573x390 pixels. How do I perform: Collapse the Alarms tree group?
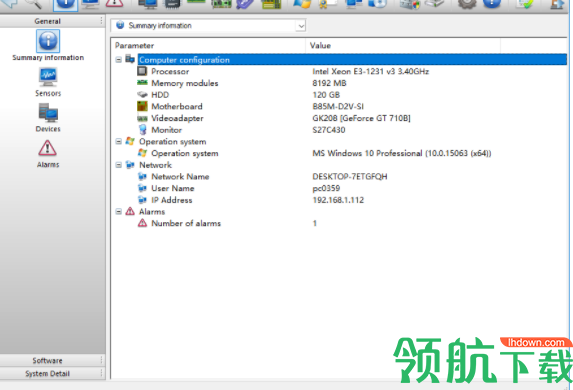pyautogui.click(x=118, y=212)
